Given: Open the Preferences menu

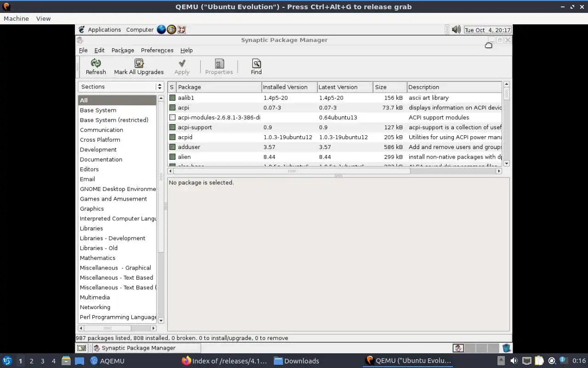Looking at the screenshot, I should pyautogui.click(x=157, y=50).
